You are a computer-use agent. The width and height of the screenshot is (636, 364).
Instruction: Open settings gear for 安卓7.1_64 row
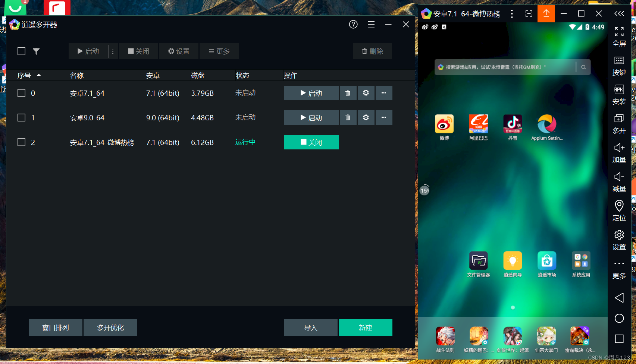coord(366,93)
